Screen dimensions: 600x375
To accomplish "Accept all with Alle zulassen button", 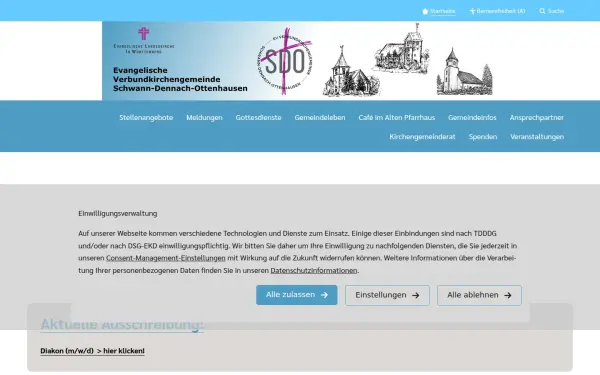I will tap(297, 295).
